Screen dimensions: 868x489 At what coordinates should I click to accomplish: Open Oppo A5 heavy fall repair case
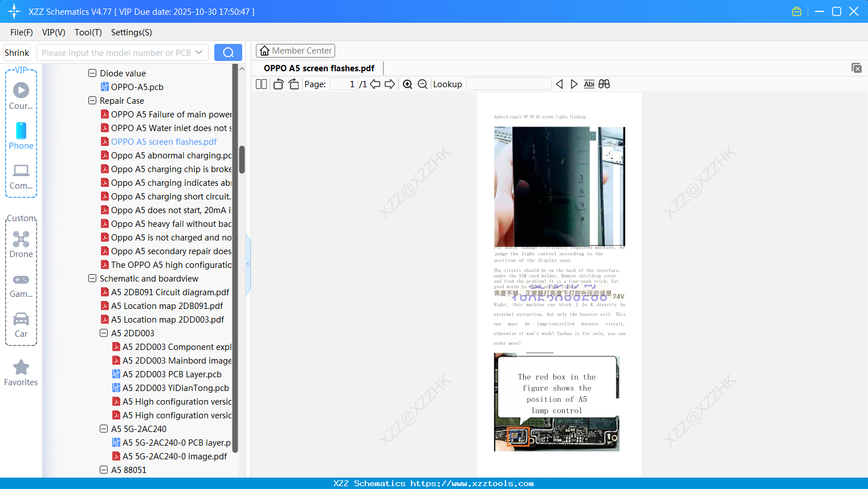click(171, 223)
